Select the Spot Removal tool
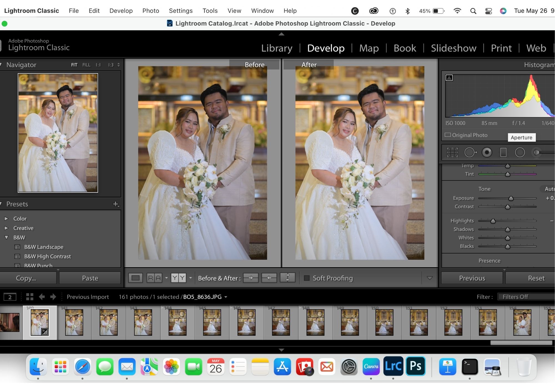 point(470,152)
